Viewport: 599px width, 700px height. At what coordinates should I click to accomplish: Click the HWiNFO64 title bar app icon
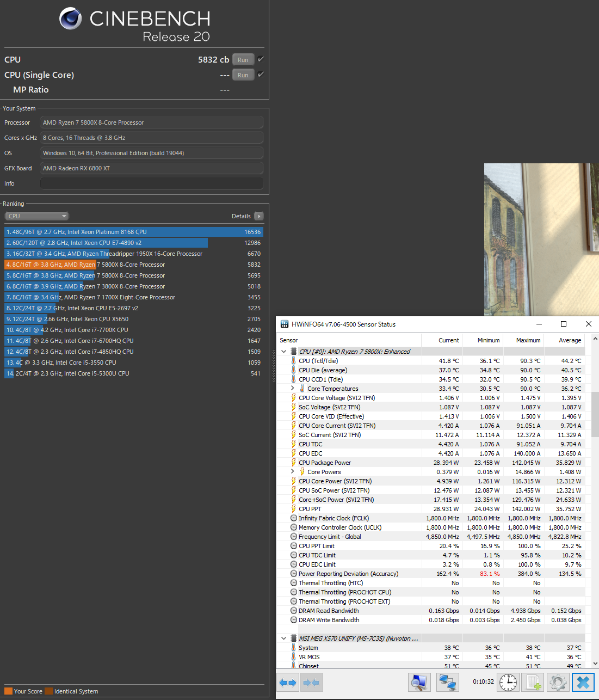pyautogui.click(x=285, y=324)
